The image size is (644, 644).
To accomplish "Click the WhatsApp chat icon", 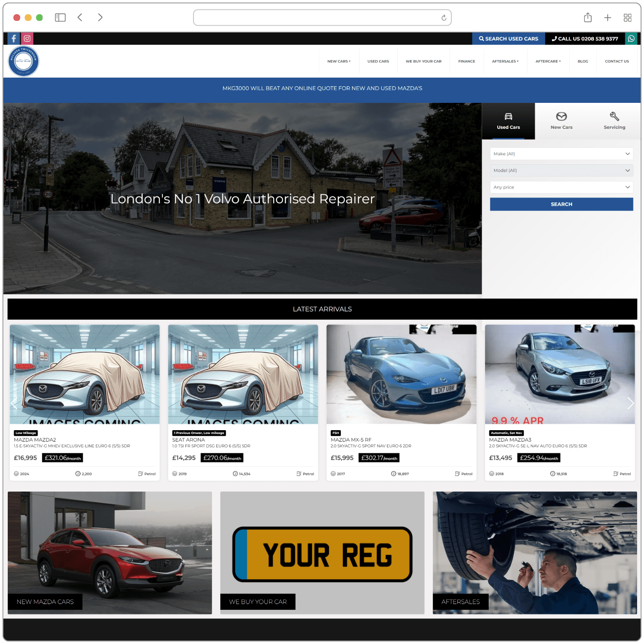I will tap(631, 39).
